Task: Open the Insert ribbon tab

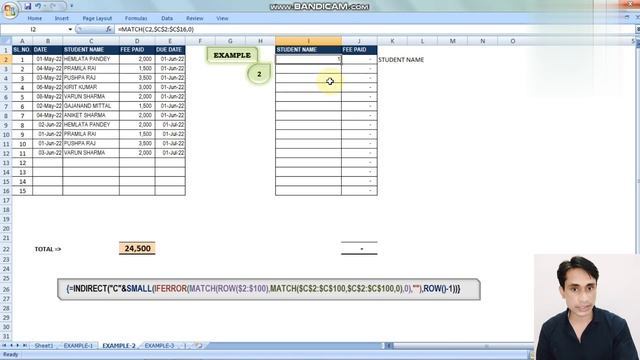Action: tap(62, 18)
